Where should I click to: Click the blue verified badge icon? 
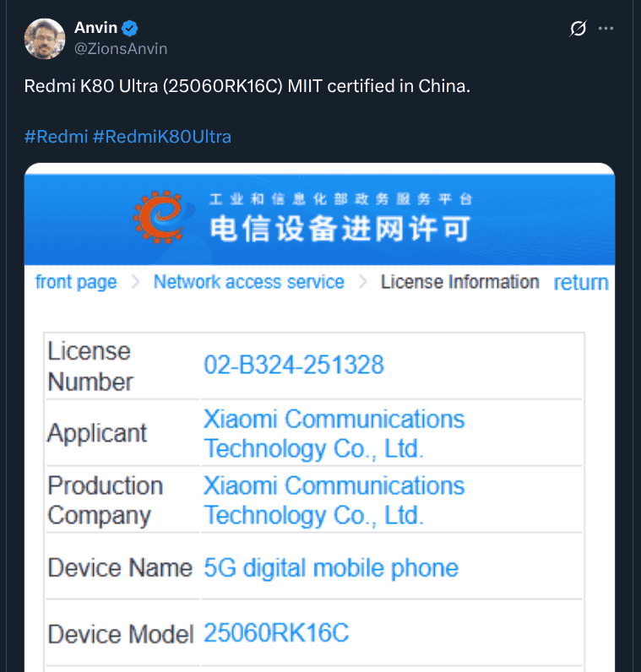tap(130, 29)
